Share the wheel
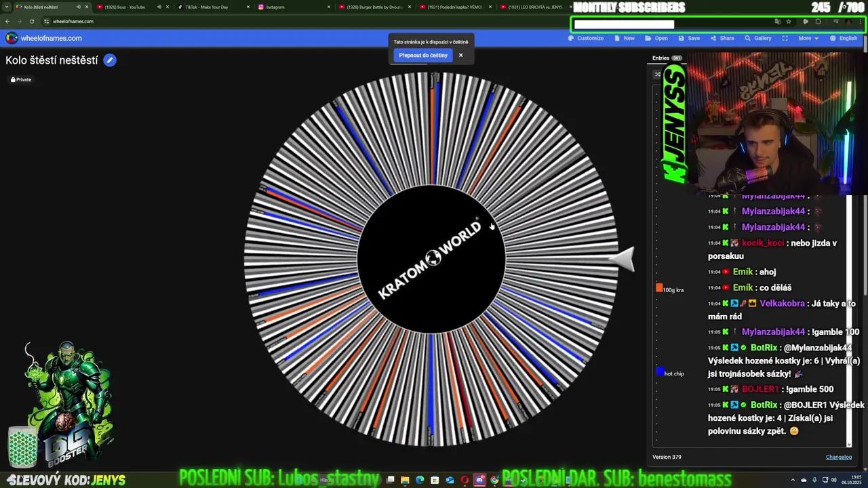Image resolution: width=868 pixels, height=488 pixels. (x=722, y=38)
